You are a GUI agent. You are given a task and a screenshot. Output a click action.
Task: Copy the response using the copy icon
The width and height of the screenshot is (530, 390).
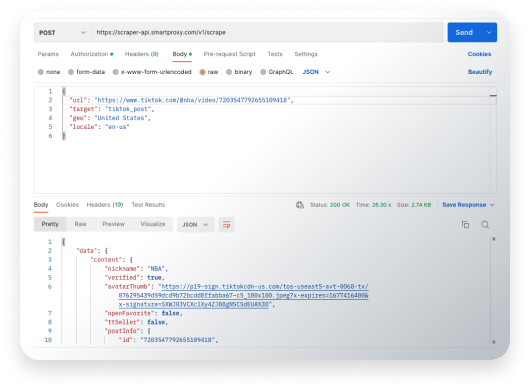pos(465,225)
